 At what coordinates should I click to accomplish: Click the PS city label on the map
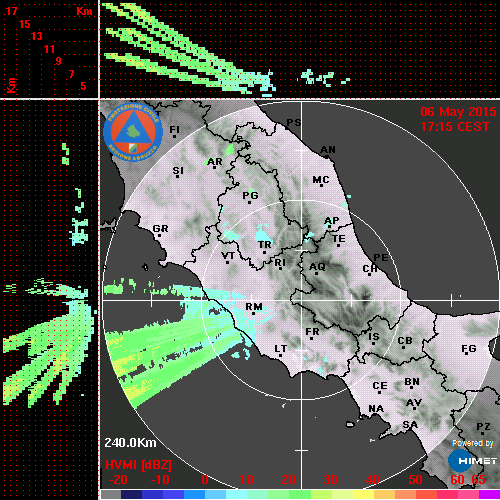294,123
